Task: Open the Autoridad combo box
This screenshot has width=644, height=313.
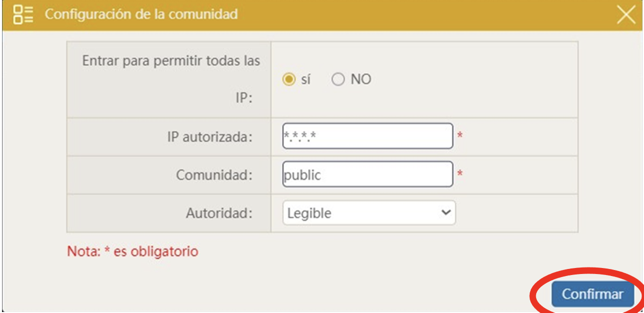Action: [368, 213]
